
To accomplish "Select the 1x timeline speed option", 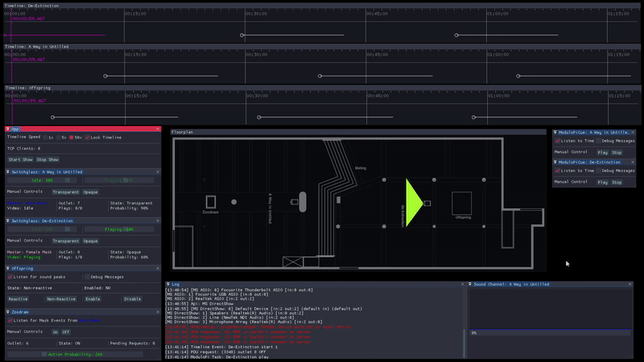I will point(45,138).
